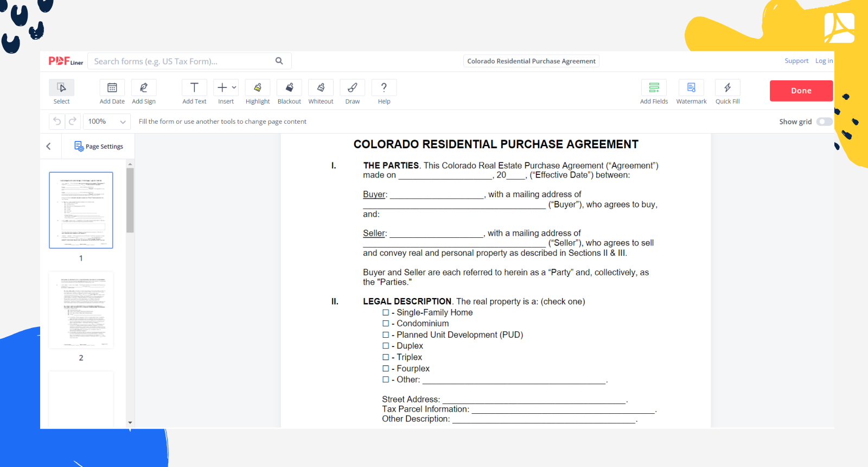Click the Other property type blank line
The image size is (868, 467).
click(514, 380)
